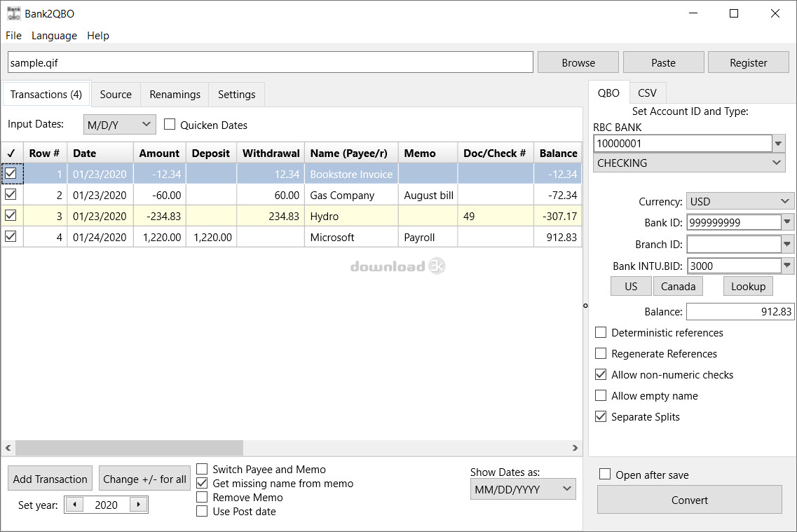Switch to the Renamings tab
The width and height of the screenshot is (797, 532).
point(175,95)
